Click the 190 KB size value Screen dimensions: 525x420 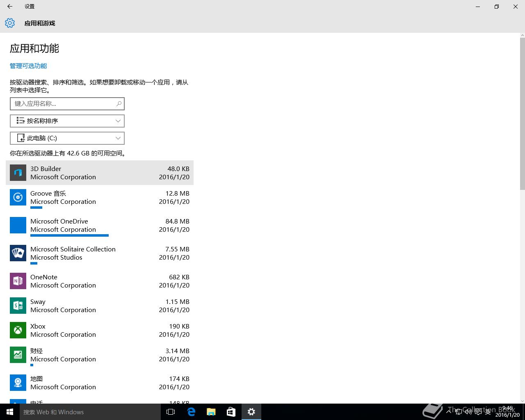point(179,326)
